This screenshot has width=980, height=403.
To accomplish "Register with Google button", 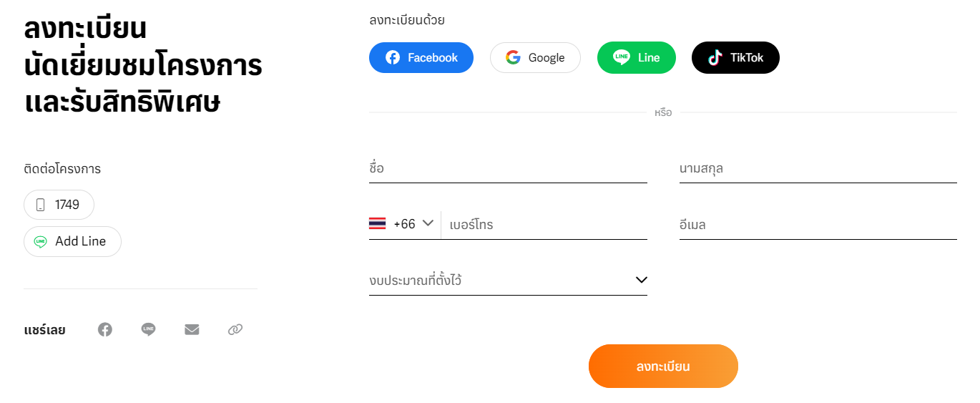I will point(535,57).
